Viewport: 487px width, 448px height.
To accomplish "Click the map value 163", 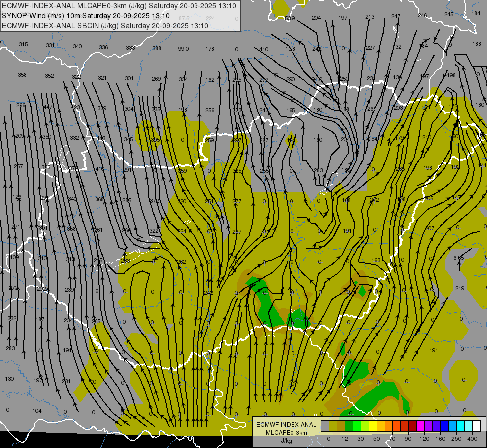I will pos(376,260).
